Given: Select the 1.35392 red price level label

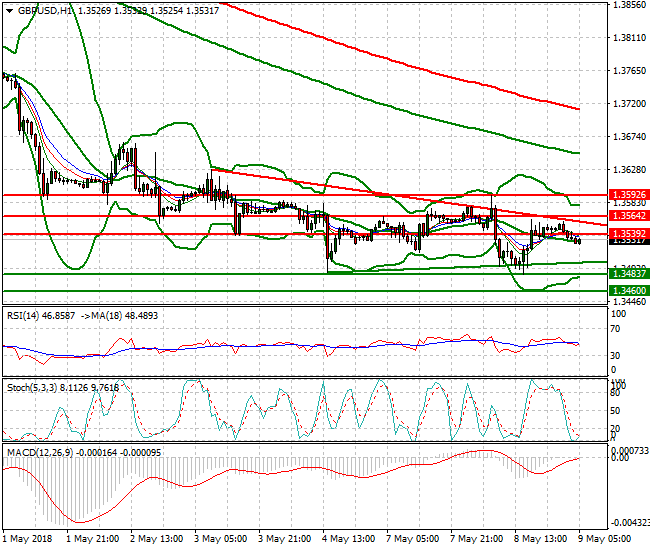Looking at the screenshot, I should tap(629, 233).
